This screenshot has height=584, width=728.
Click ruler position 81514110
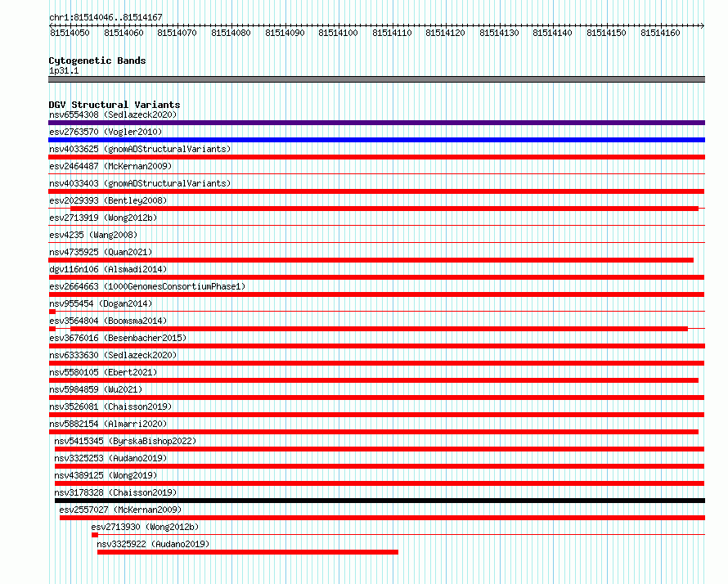point(392,33)
